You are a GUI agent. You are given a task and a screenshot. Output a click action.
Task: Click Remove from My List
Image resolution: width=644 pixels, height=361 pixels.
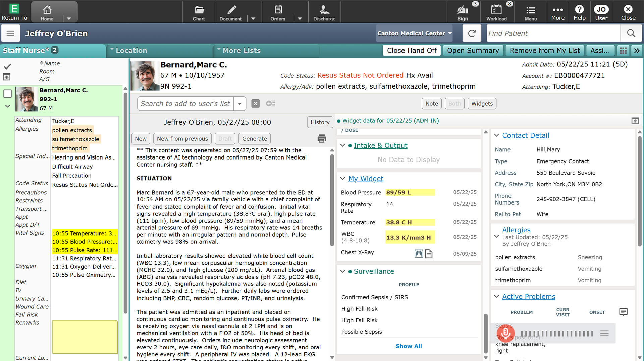pyautogui.click(x=545, y=51)
